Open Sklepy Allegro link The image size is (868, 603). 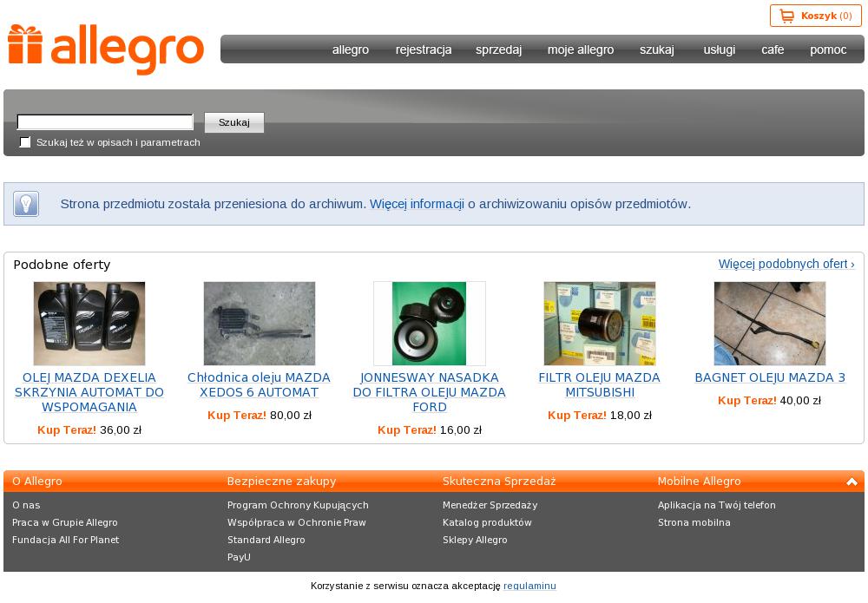475,540
